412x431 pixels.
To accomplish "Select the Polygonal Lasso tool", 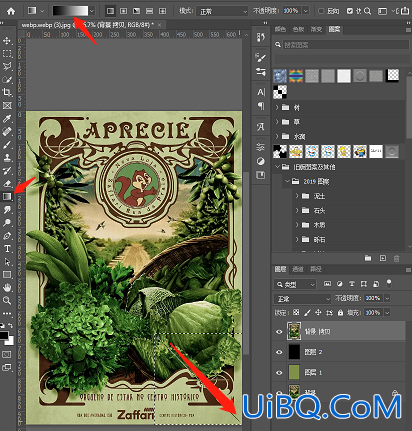I will pyautogui.click(x=7, y=66).
